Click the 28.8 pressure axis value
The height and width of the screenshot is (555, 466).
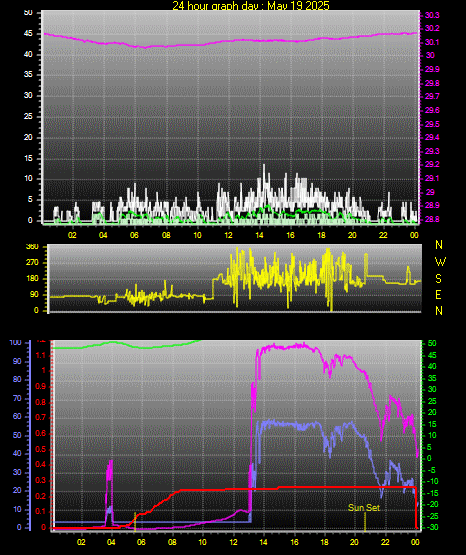pyautogui.click(x=432, y=219)
